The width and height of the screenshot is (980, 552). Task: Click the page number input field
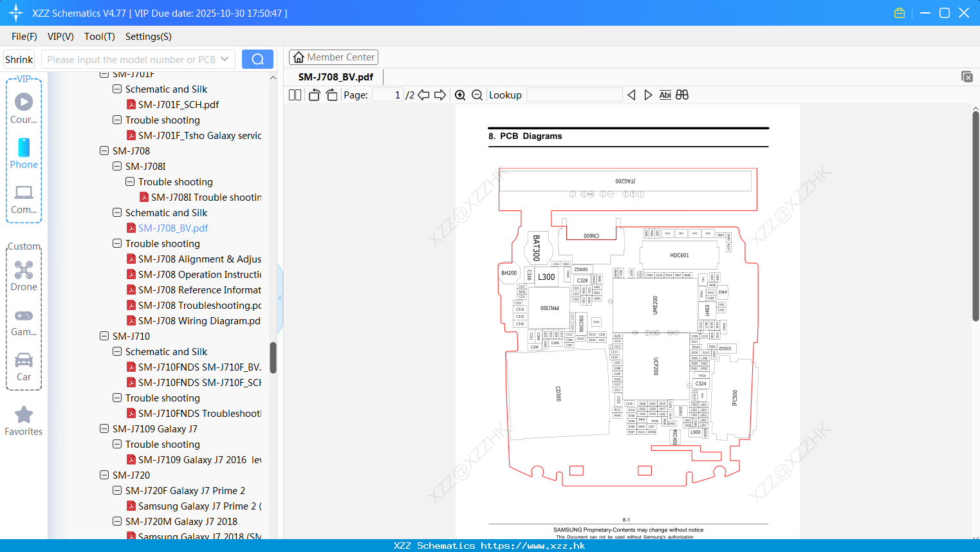(x=388, y=95)
